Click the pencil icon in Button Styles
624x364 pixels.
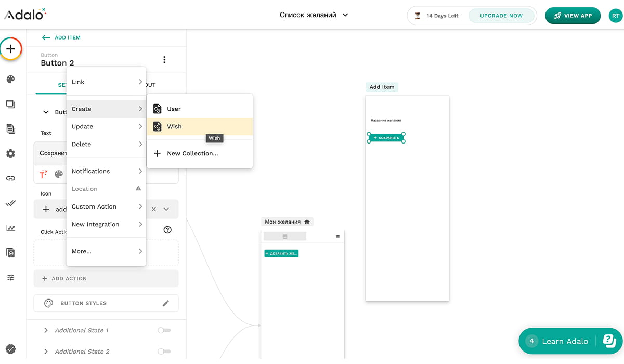coord(166,303)
